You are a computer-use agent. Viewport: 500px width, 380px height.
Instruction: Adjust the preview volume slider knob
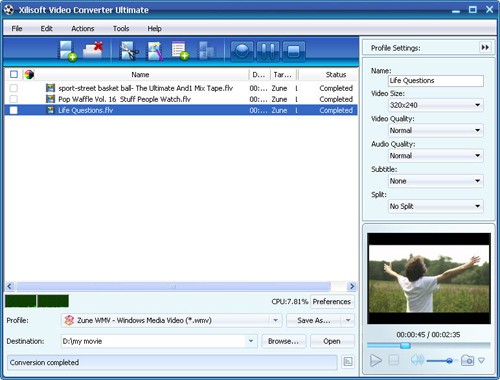(x=449, y=360)
